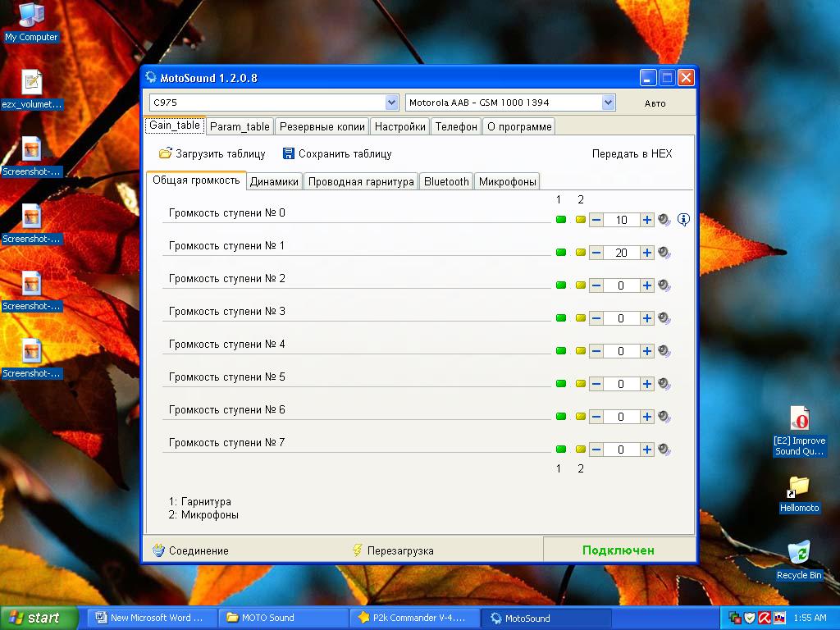Click the Avira red umbrella tray icon
Viewport: 840px width, 630px height.
coord(765,618)
